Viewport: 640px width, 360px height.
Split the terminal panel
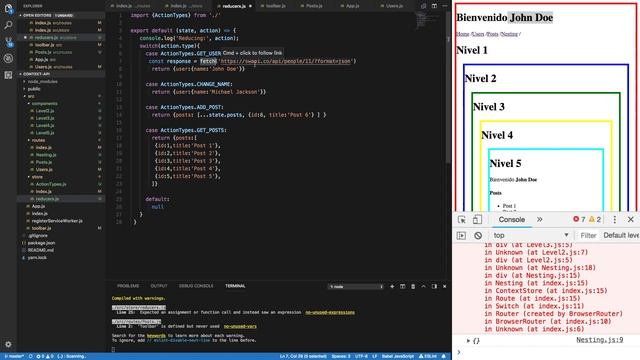tap(402, 287)
